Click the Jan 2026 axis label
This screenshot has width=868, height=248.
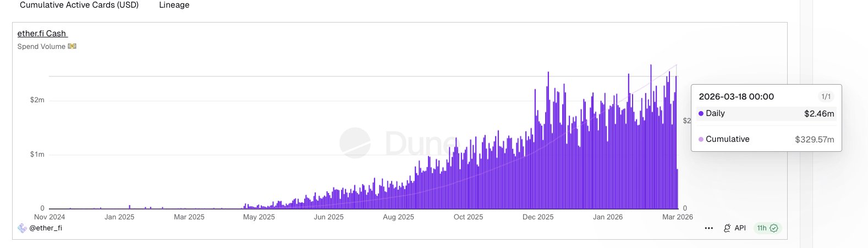point(608,217)
